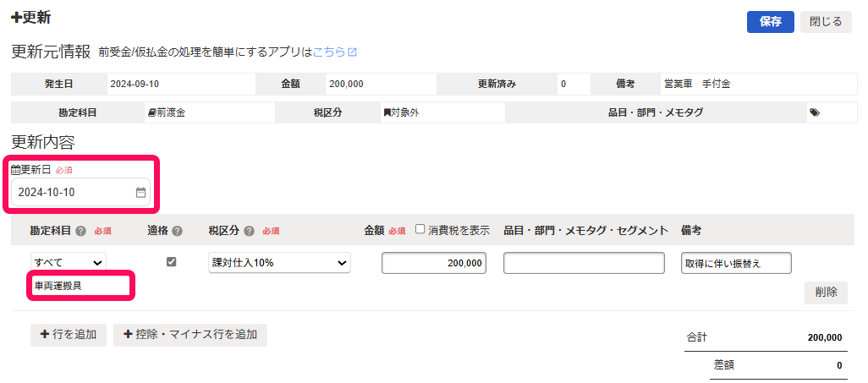Click the help icon next to 適格
Viewport: 868px width, 383px height.
point(177,231)
